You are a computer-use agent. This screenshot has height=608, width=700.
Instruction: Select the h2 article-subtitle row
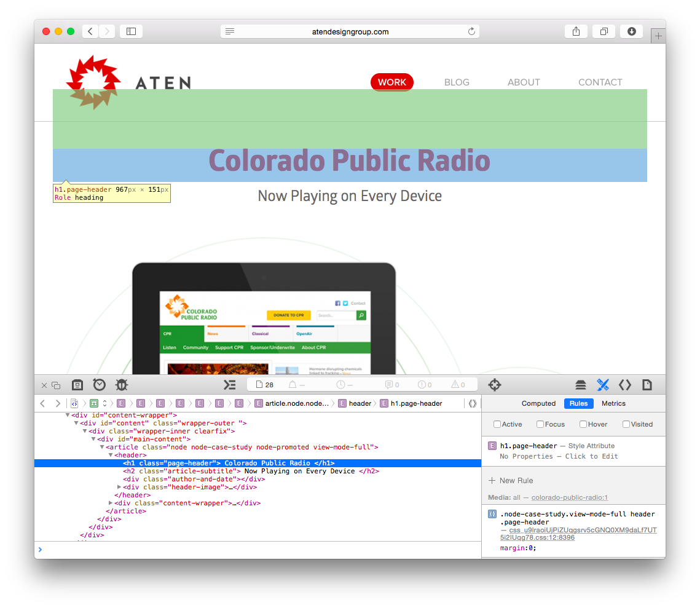[x=258, y=472]
